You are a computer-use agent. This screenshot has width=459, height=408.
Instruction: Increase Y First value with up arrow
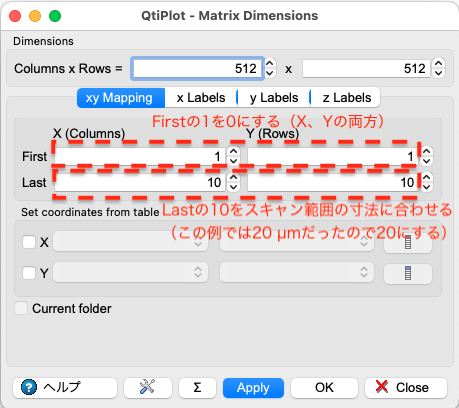[x=427, y=151]
